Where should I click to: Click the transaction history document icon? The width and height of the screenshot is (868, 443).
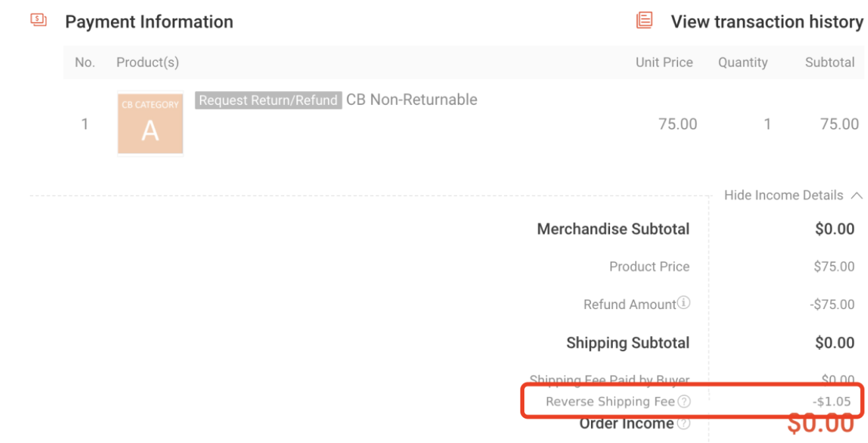click(644, 20)
